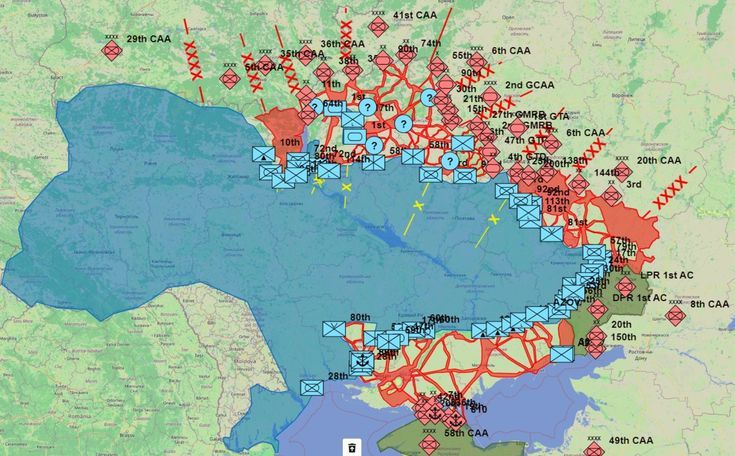Select the 58th CAA diamond marker
Viewport: 735px width, 456px height.
pyautogui.click(x=429, y=444)
